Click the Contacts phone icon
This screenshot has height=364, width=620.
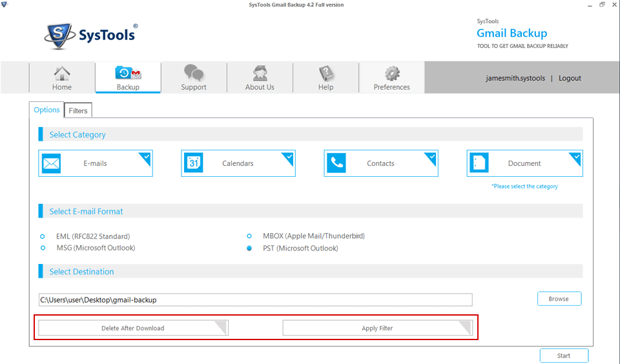[336, 163]
